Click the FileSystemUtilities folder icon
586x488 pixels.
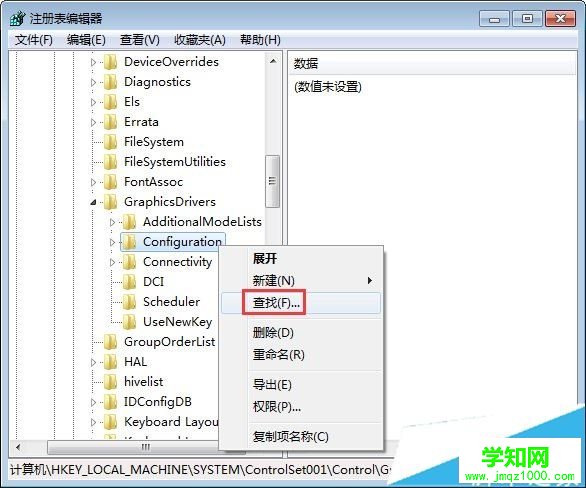point(111,162)
